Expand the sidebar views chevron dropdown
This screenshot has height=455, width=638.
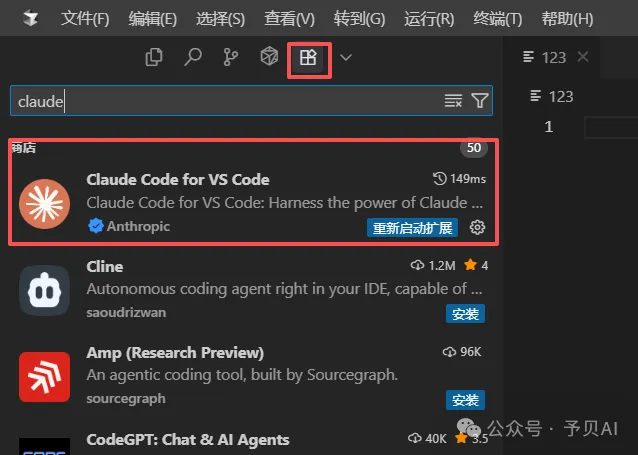(x=346, y=57)
